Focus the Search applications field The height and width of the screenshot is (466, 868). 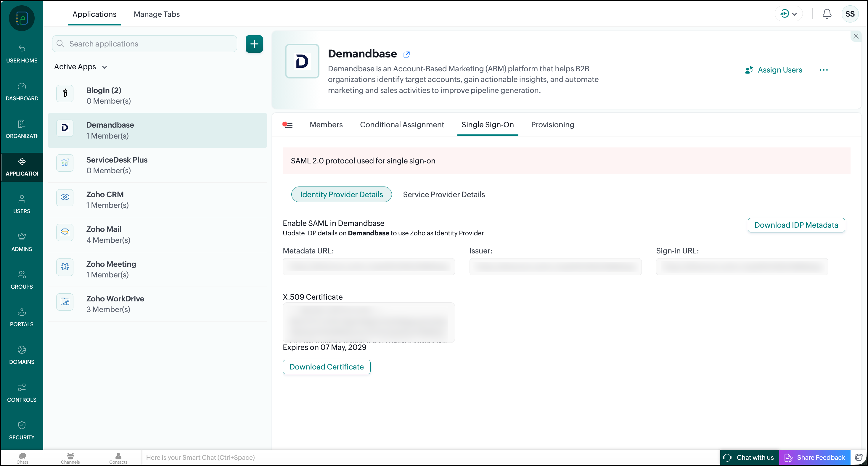click(144, 44)
